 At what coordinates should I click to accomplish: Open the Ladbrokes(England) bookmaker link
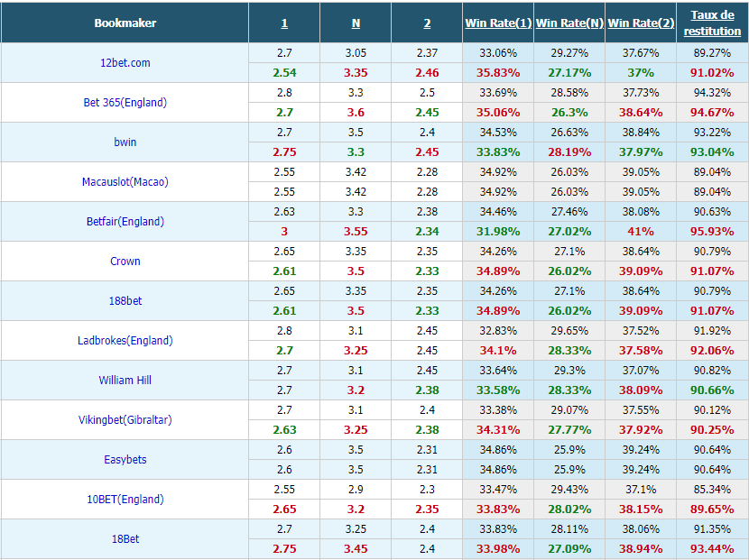point(125,340)
